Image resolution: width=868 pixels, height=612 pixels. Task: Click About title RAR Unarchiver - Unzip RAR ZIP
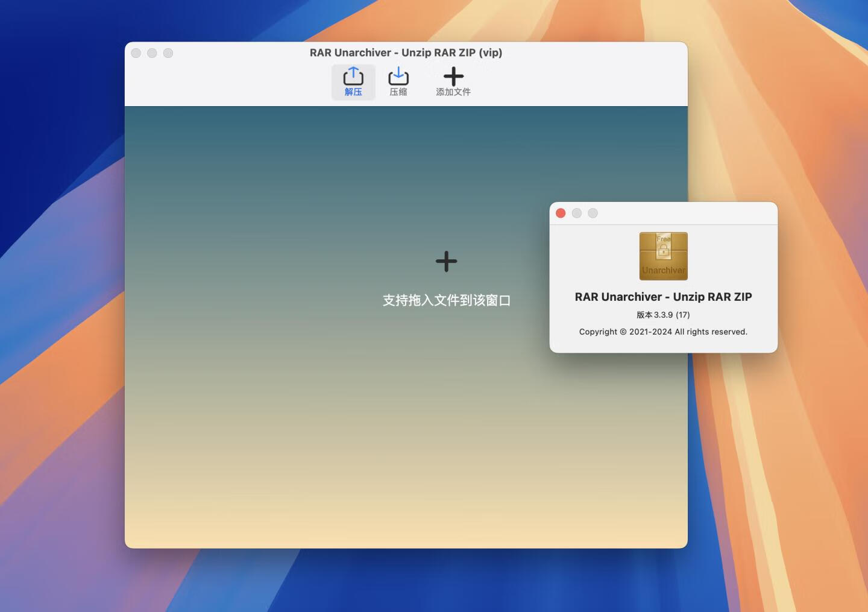[x=663, y=297]
